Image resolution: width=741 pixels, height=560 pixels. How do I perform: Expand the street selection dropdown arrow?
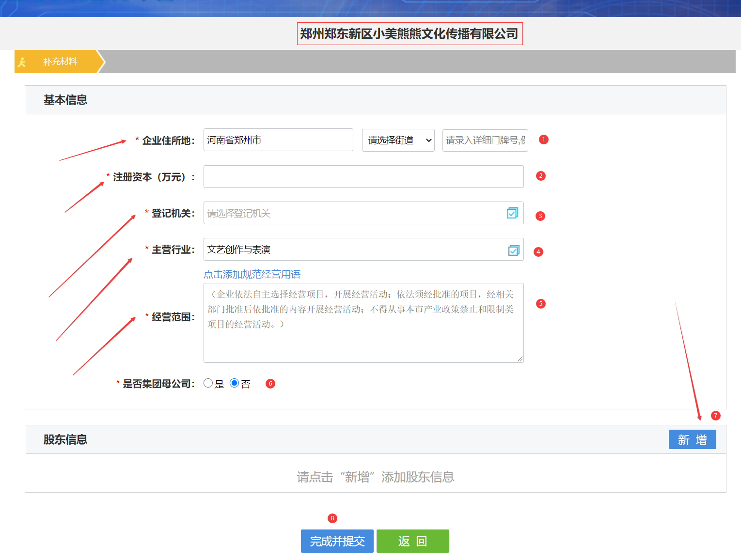click(427, 140)
